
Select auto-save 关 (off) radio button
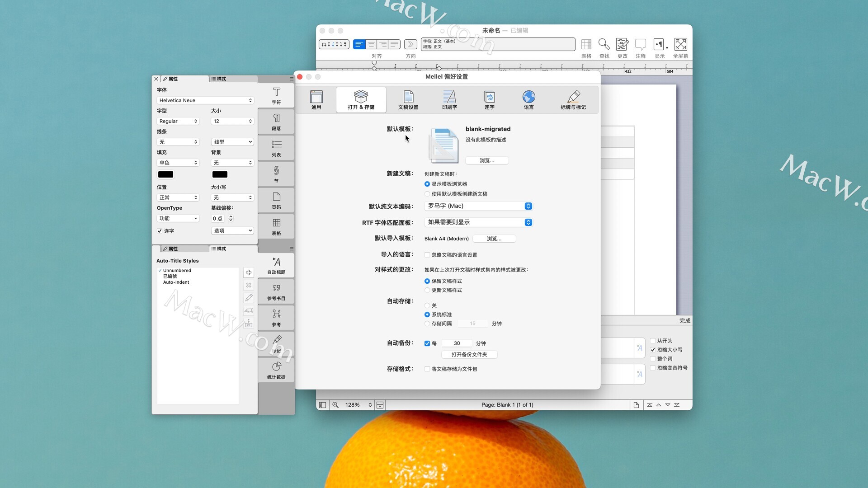click(427, 305)
